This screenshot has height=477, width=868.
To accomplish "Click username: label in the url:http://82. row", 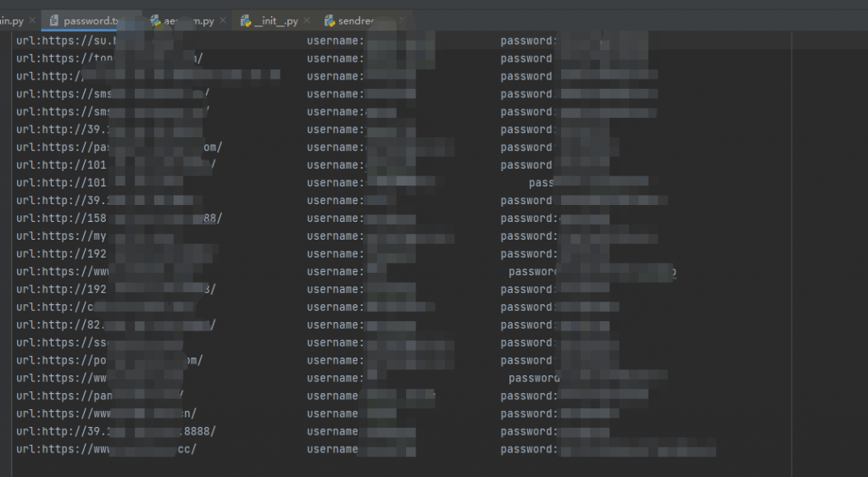I will [336, 324].
